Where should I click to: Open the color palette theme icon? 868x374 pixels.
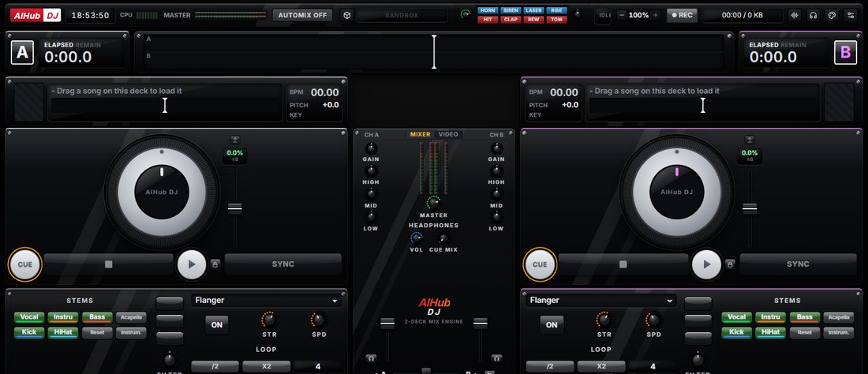tap(832, 15)
